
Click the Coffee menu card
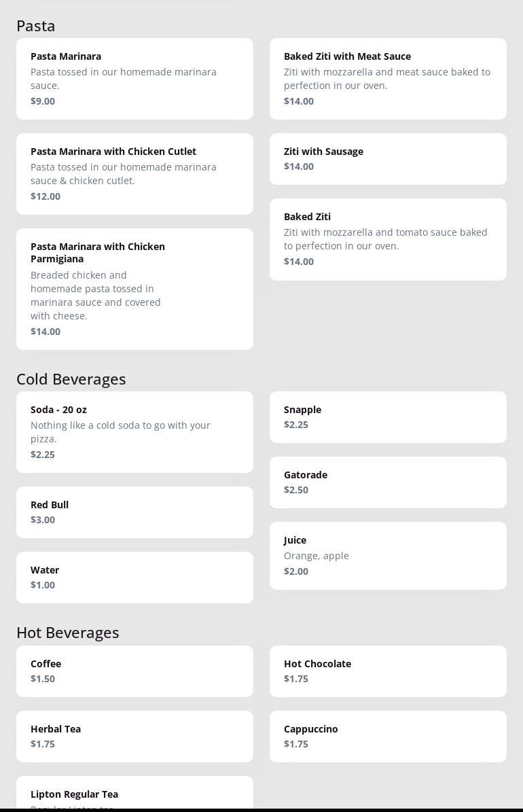[x=134, y=671]
